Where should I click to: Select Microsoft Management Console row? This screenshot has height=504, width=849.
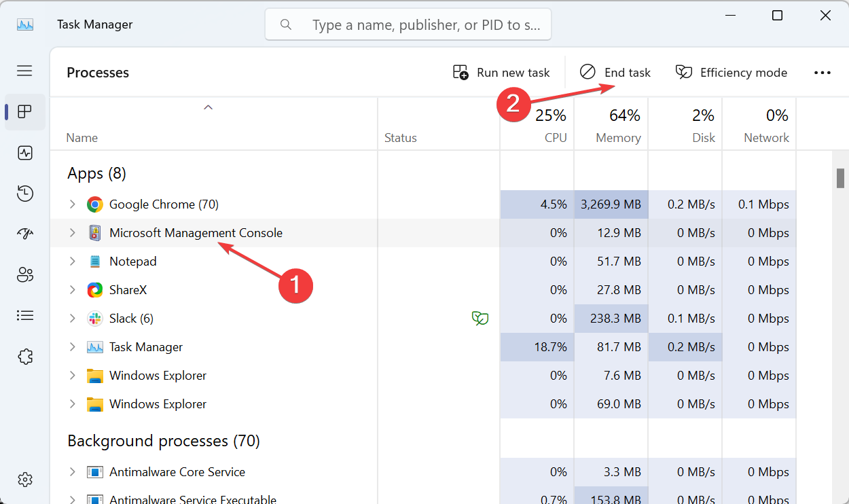pos(422,233)
